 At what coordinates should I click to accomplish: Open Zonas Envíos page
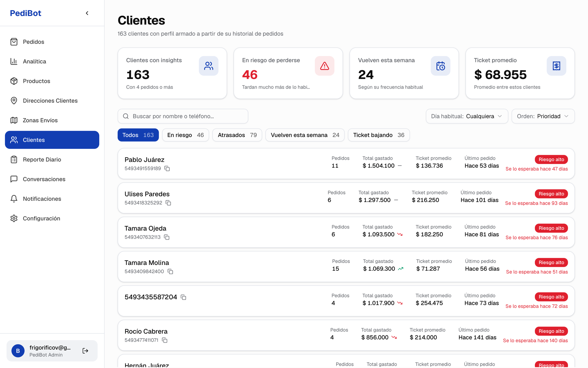point(52,120)
